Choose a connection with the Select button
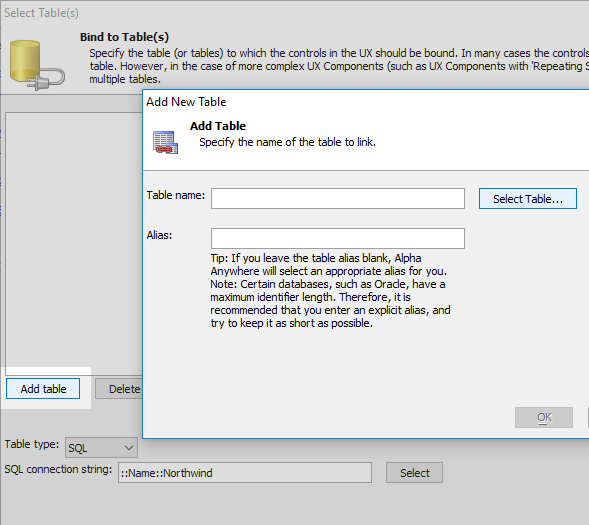The width and height of the screenshot is (589, 525). (x=414, y=472)
